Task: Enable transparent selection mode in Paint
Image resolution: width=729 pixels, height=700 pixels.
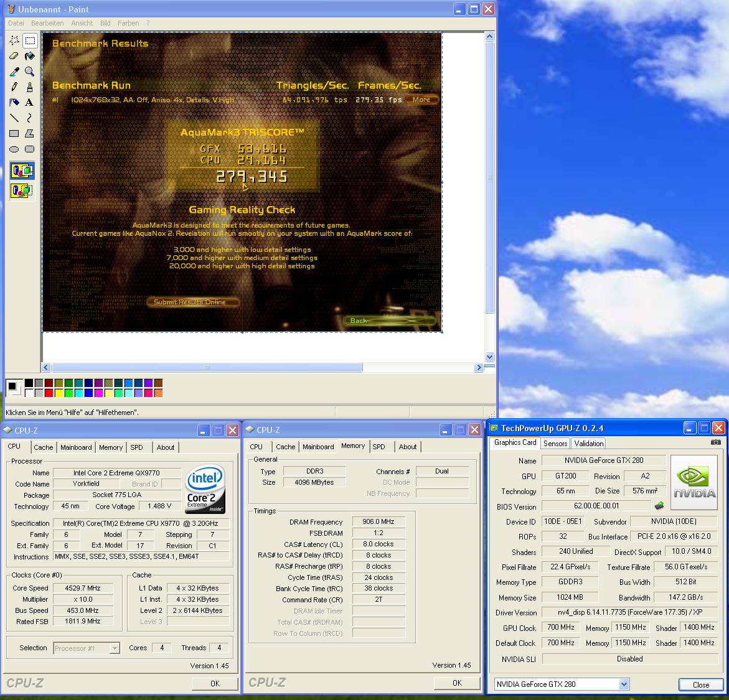Action: click(22, 190)
